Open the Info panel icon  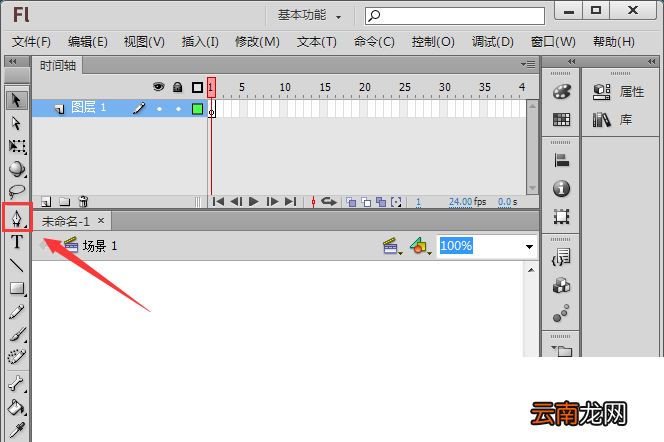(561, 188)
